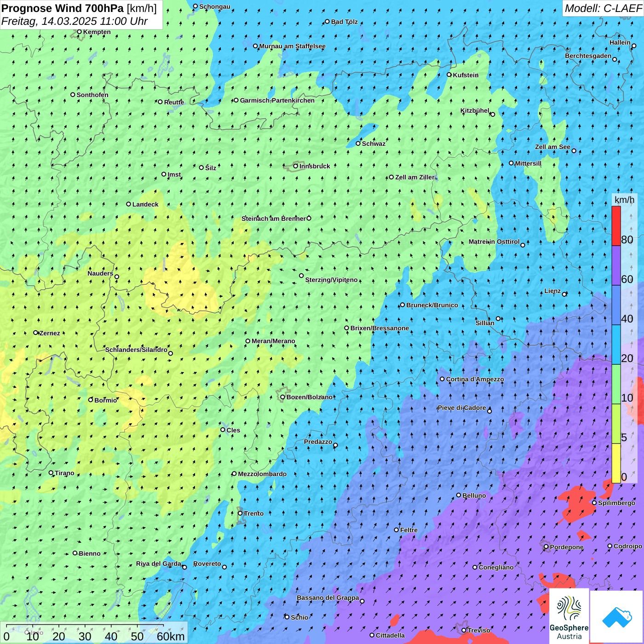Select the Kempten label
644x644 pixels.
click(x=97, y=32)
